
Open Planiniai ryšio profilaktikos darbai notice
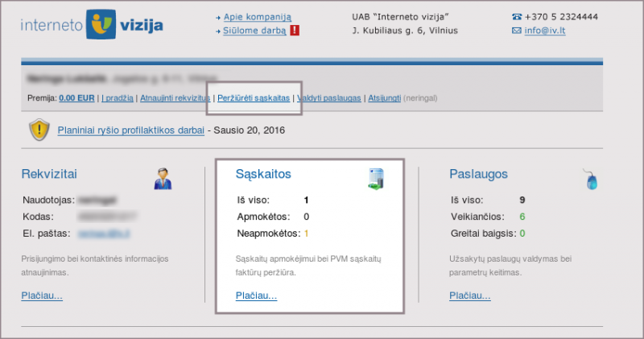click(x=131, y=130)
